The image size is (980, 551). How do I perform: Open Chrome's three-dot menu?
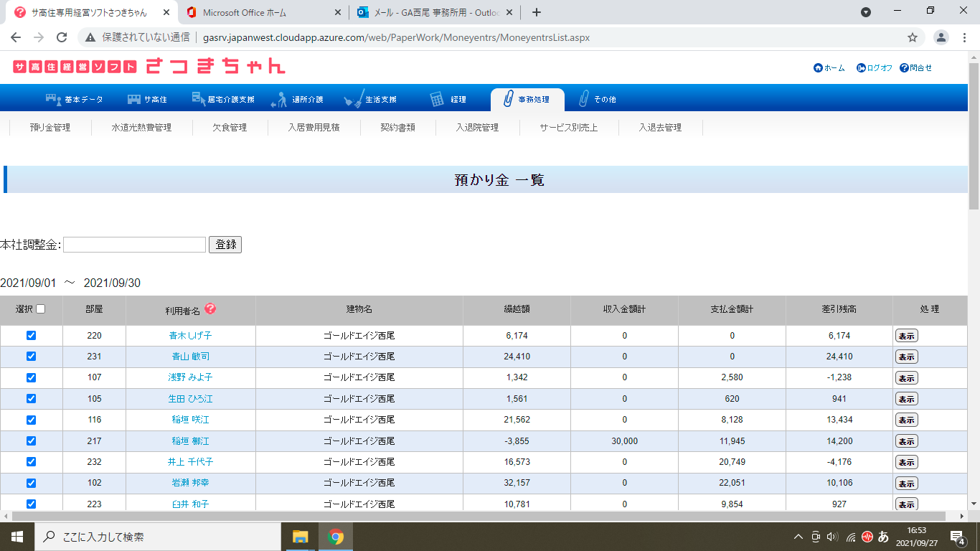(965, 37)
